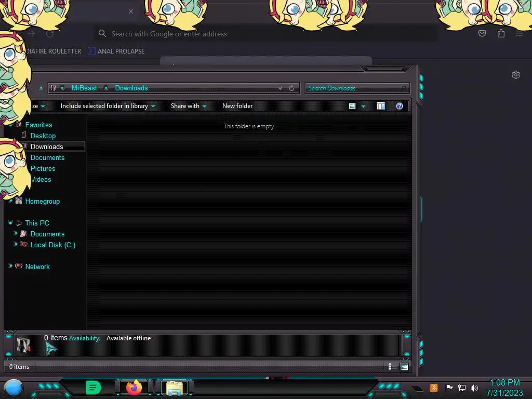The image size is (532, 399).
Task: Select Downloads under Favorites
Action: click(47, 147)
